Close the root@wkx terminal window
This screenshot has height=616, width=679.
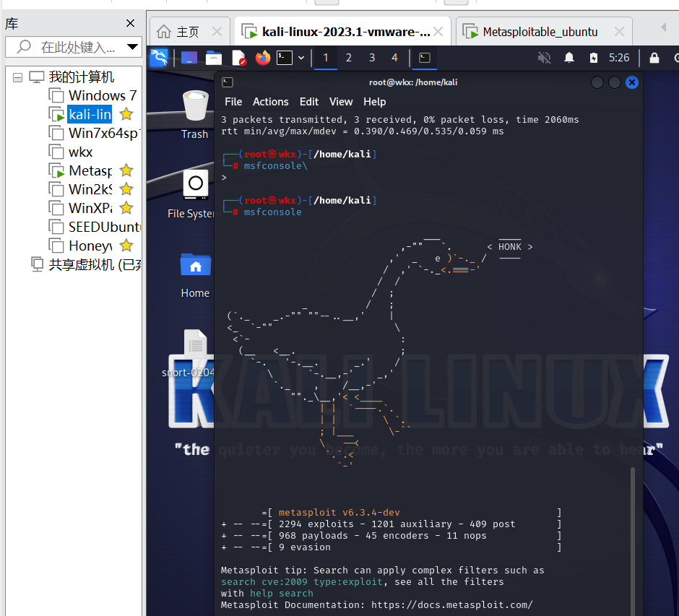[x=632, y=82]
